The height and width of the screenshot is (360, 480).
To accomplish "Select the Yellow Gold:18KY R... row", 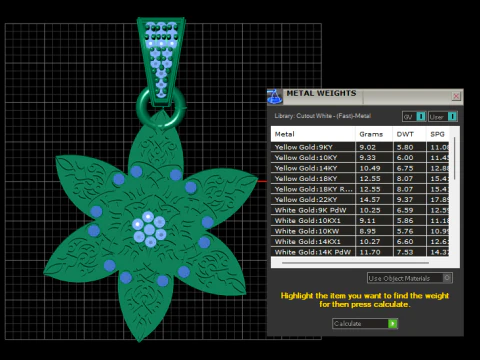I will pos(360,189).
